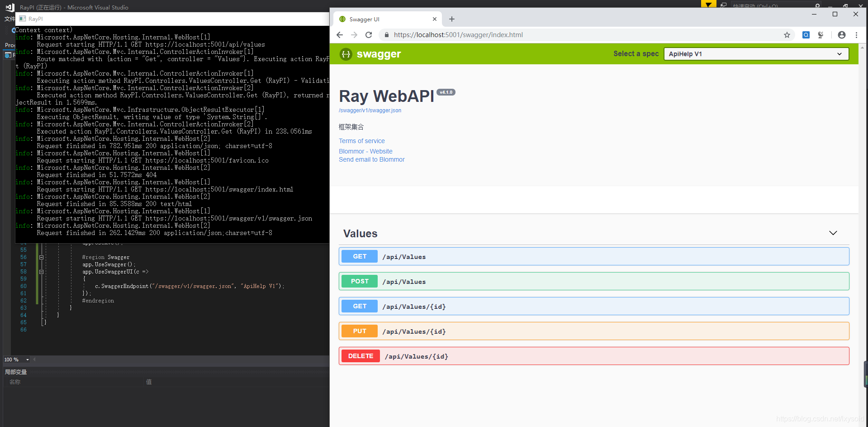Collapse the UseSwaggerUI lambda at line 58
868x427 pixels.
(x=41, y=272)
